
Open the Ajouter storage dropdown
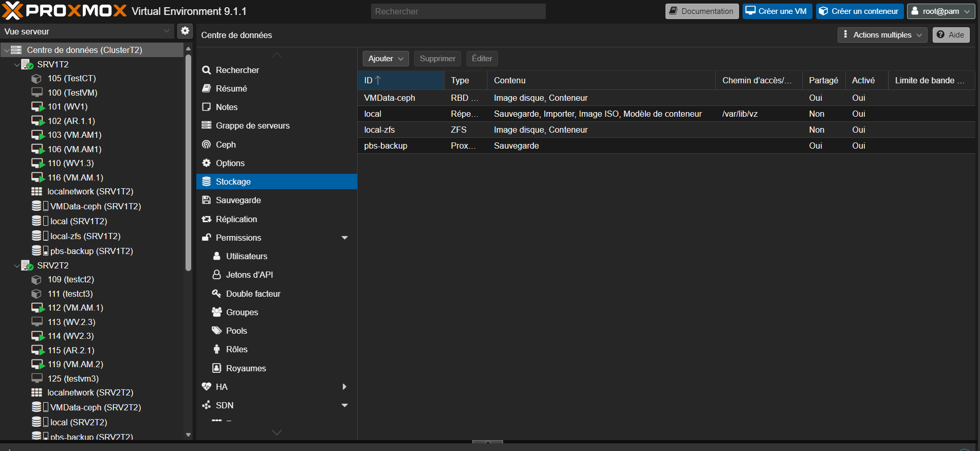[x=385, y=59]
